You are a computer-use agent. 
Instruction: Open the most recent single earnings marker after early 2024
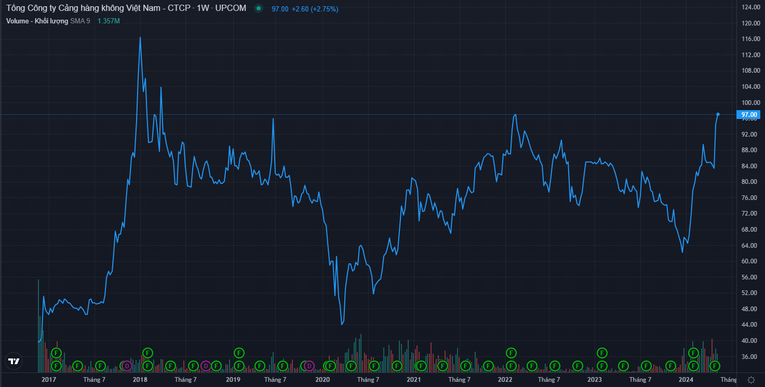[715, 366]
